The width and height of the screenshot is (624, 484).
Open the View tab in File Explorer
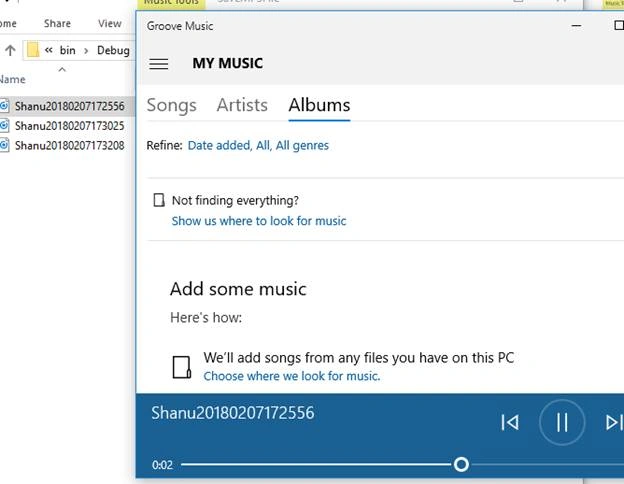pos(110,23)
